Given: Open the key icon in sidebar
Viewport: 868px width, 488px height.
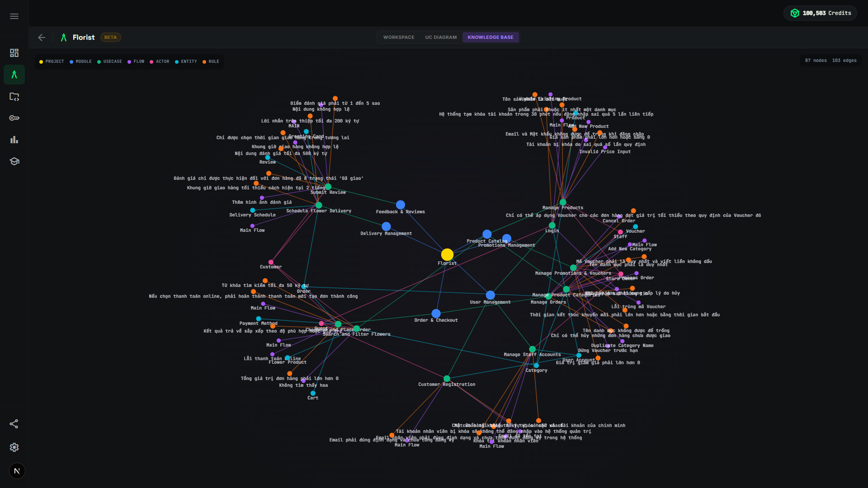Looking at the screenshot, I should 14,118.
